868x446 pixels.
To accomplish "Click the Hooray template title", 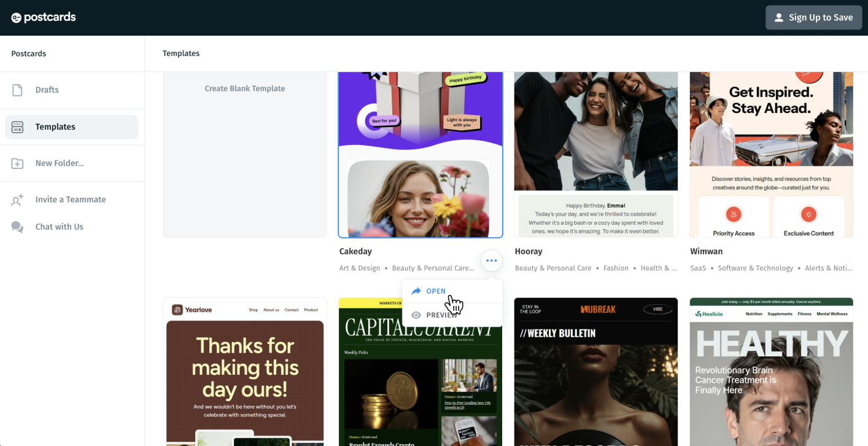I will 529,251.
